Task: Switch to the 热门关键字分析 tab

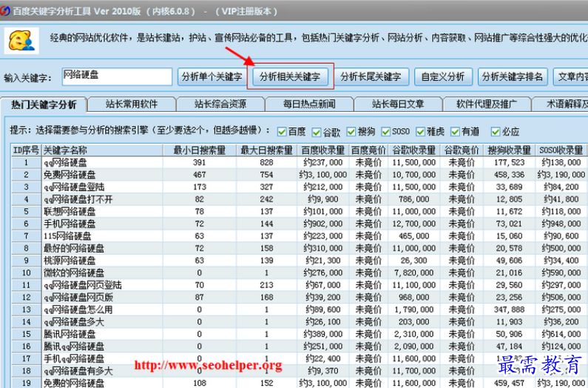Action: [44, 104]
